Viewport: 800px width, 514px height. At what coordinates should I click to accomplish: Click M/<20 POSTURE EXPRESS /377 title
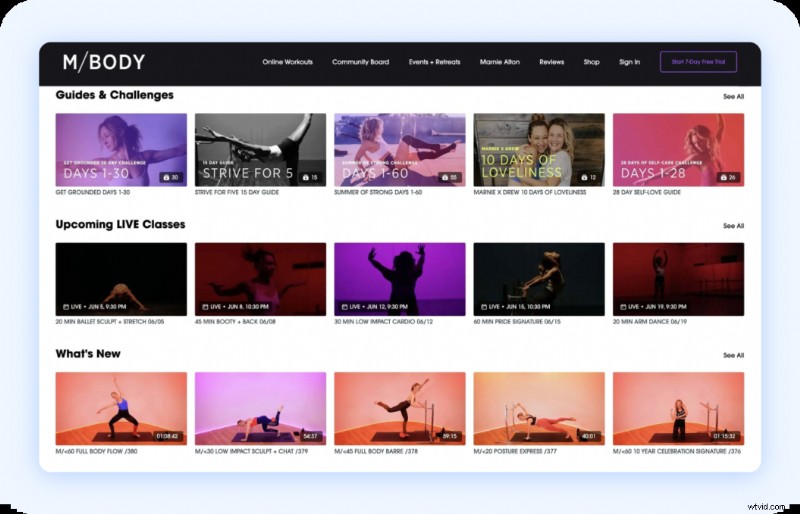515,451
